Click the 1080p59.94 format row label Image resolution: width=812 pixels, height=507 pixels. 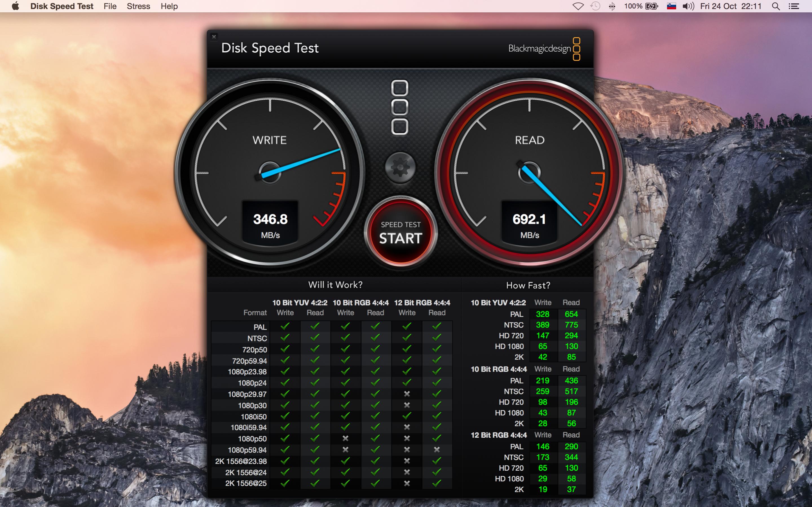(247, 450)
